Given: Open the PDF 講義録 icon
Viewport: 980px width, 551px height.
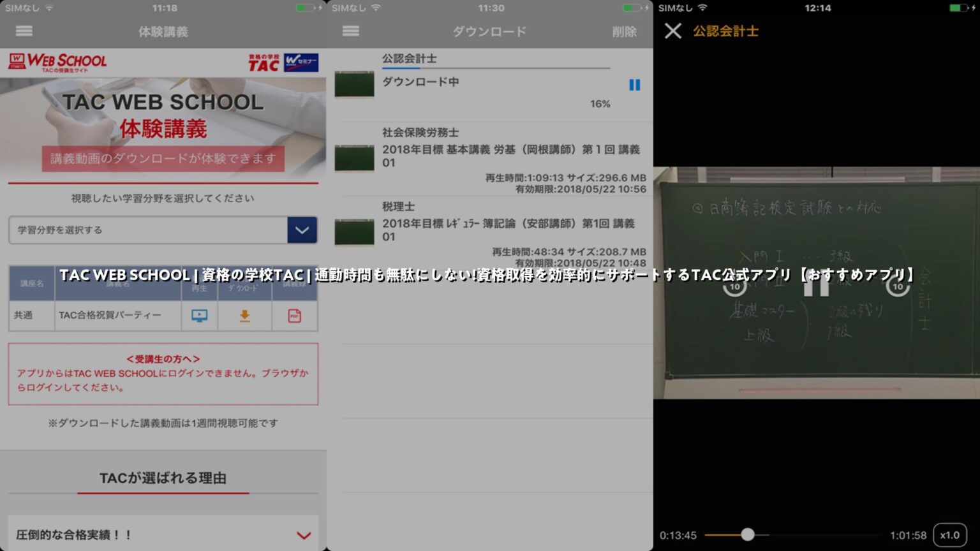Looking at the screenshot, I should click(x=295, y=315).
